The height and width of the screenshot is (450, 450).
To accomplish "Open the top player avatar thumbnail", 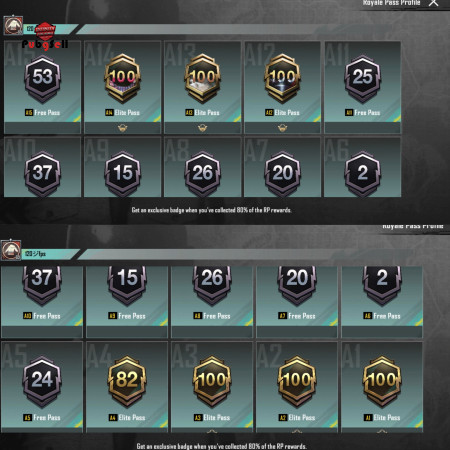I will tap(13, 26).
